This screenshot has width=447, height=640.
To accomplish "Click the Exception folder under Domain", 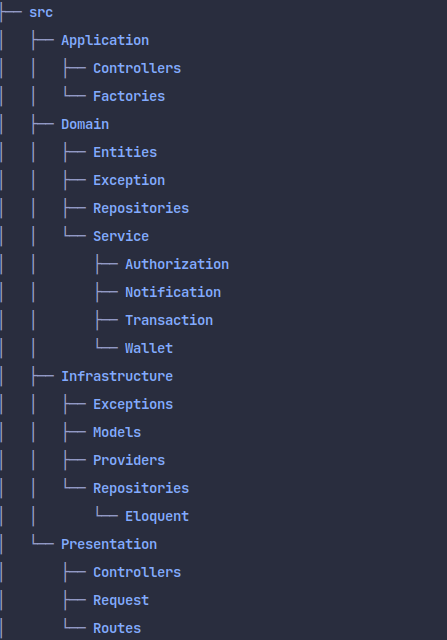I will coord(129,181).
